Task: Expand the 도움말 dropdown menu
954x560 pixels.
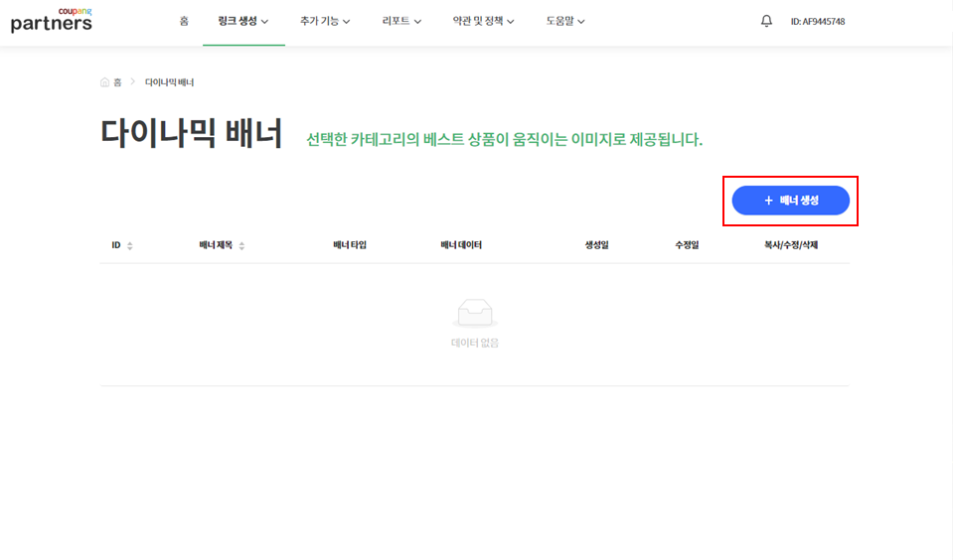Action: [x=565, y=21]
